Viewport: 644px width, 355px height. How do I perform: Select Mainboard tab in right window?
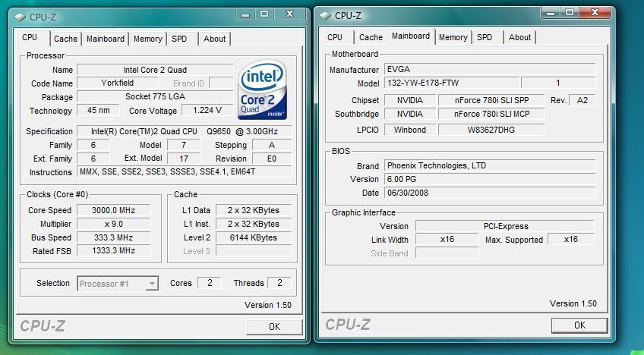click(411, 36)
